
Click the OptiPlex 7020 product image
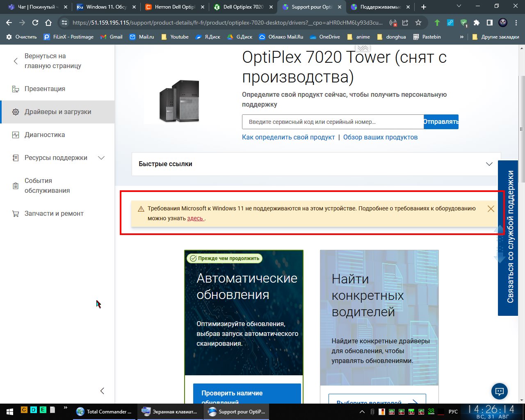click(x=179, y=101)
